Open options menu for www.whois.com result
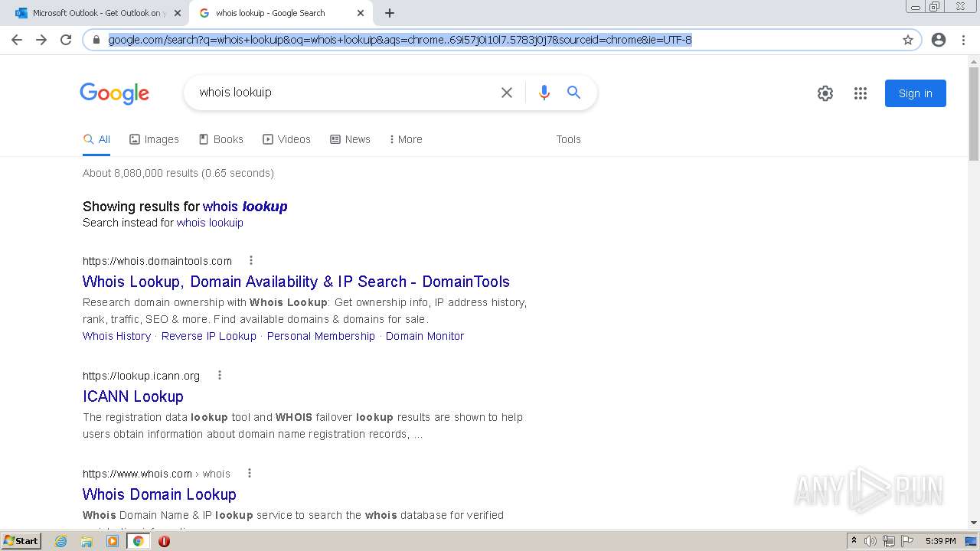 (x=249, y=473)
